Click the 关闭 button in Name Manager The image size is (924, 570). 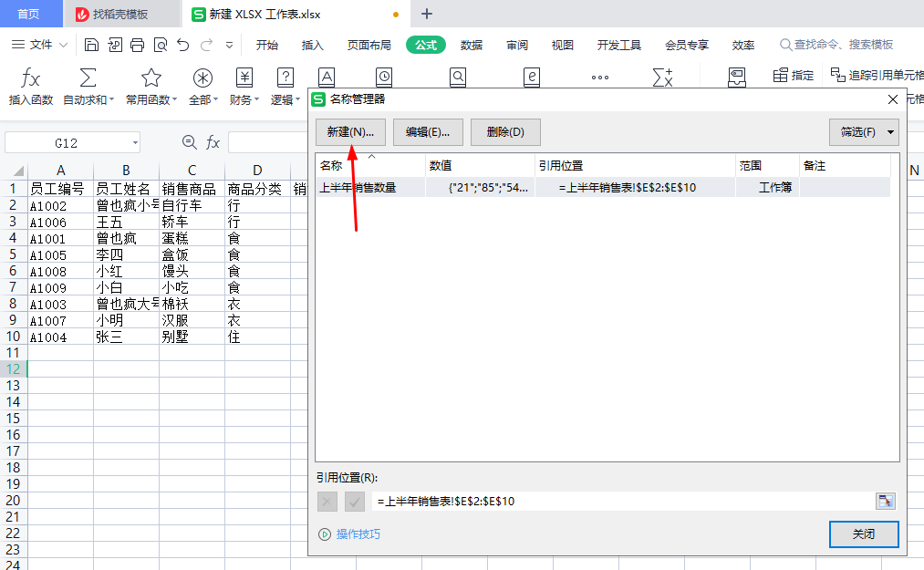(864, 534)
